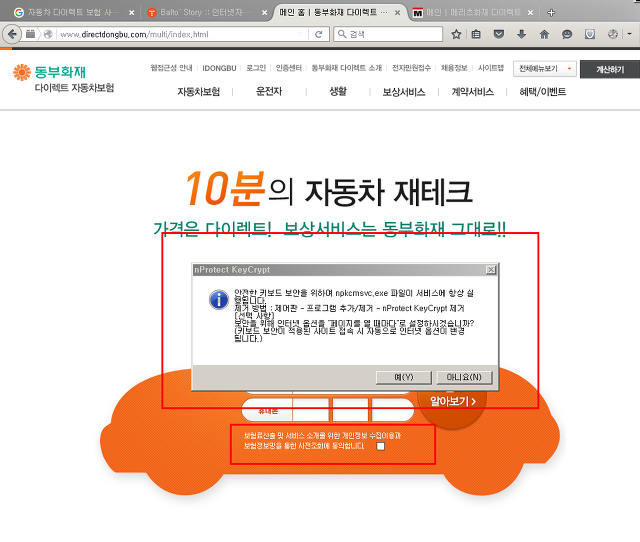
Task: Click the globe extension icon in toolbar
Action: coord(613,34)
